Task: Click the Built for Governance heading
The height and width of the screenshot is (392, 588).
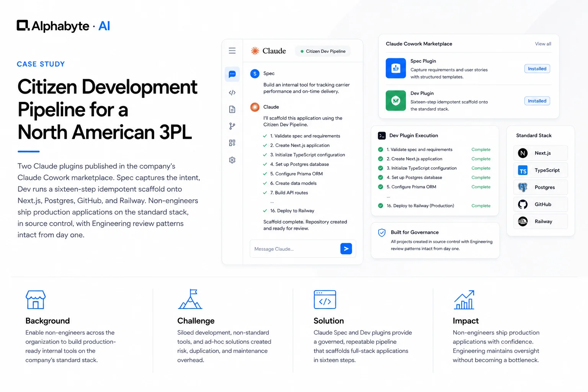Action: coord(415,232)
